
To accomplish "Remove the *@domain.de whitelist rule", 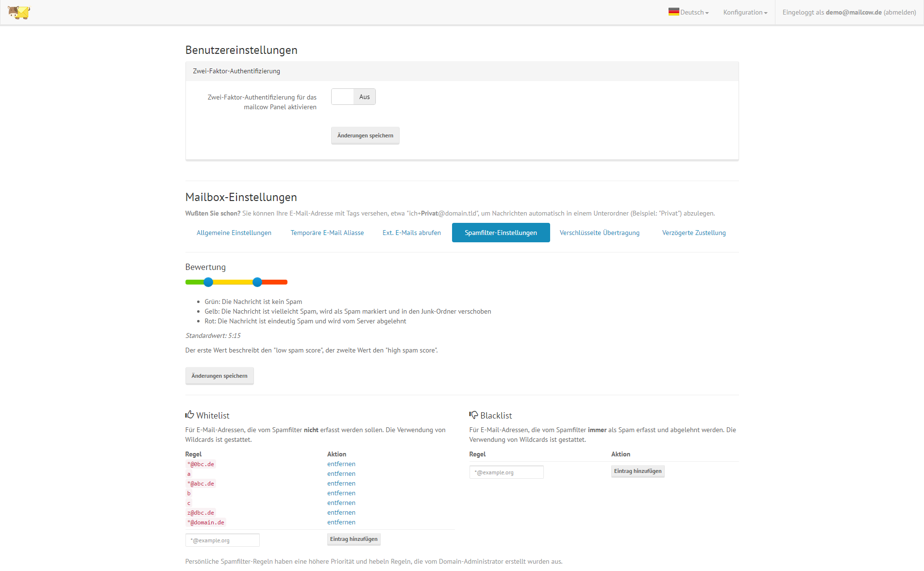I will [341, 522].
